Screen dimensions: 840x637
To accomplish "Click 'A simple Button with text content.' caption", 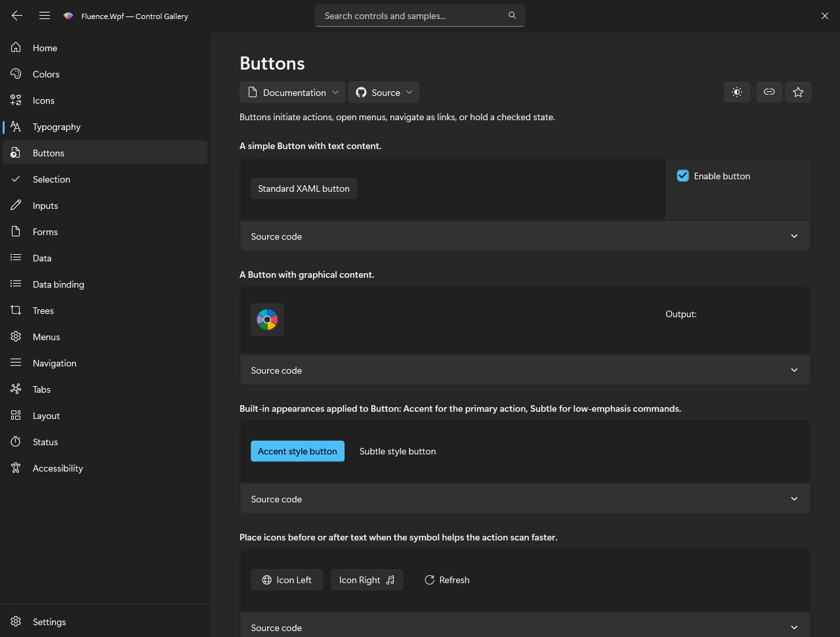I will [310, 146].
